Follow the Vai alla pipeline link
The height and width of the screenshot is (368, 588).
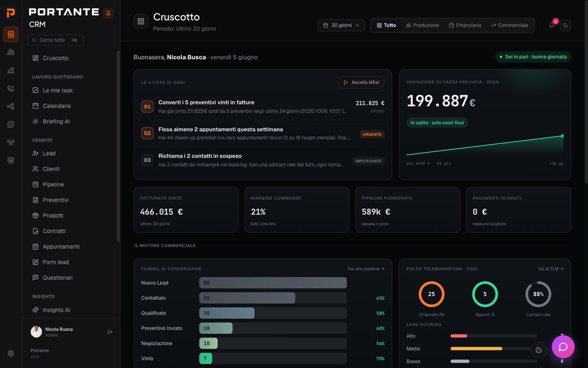pyautogui.click(x=366, y=269)
